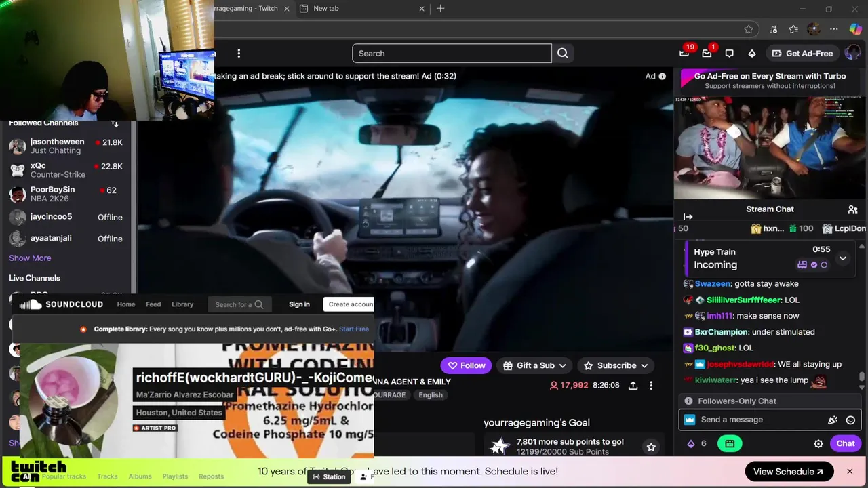Screen dimensions: 868x488
Task: Open jaycincoo5 offline channel
Action: click(x=66, y=217)
